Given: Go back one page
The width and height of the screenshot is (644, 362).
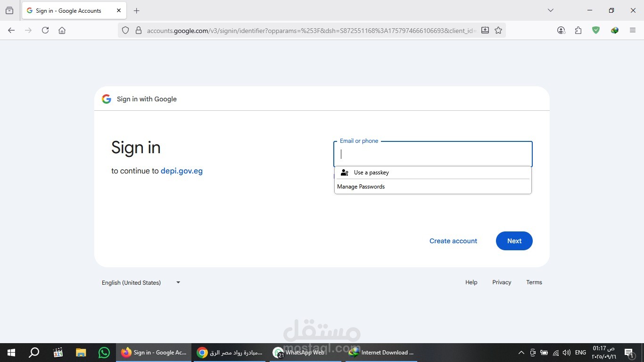Looking at the screenshot, I should (x=11, y=30).
